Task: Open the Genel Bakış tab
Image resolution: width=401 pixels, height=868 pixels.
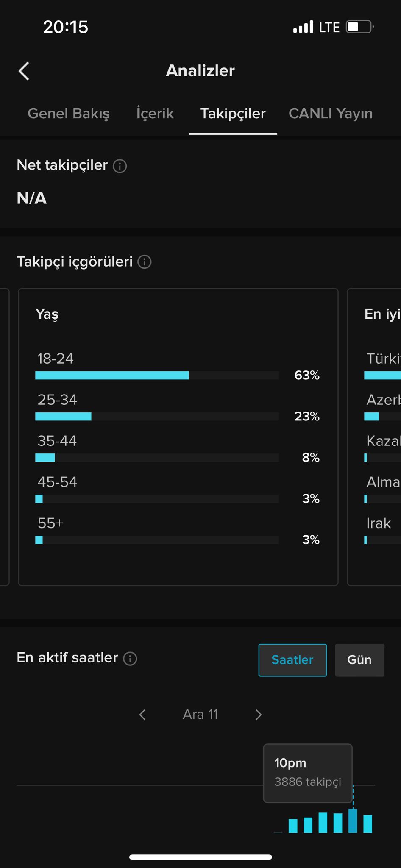Action: coord(69,114)
